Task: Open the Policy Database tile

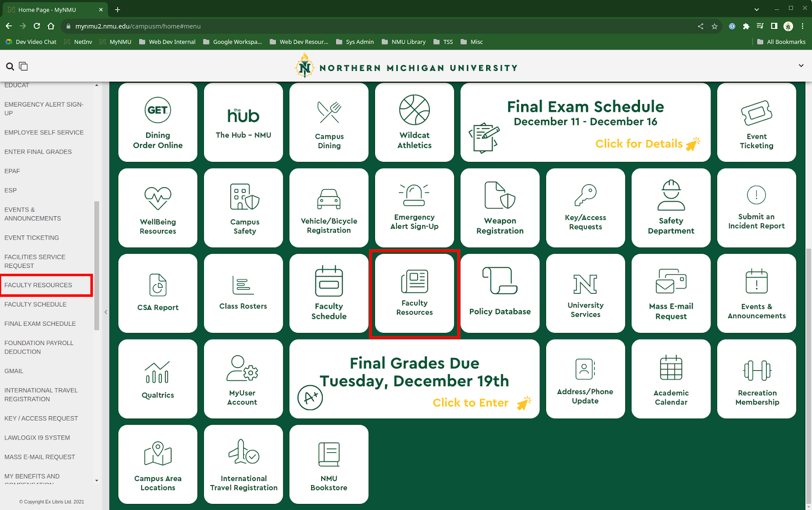Action: pos(500,293)
